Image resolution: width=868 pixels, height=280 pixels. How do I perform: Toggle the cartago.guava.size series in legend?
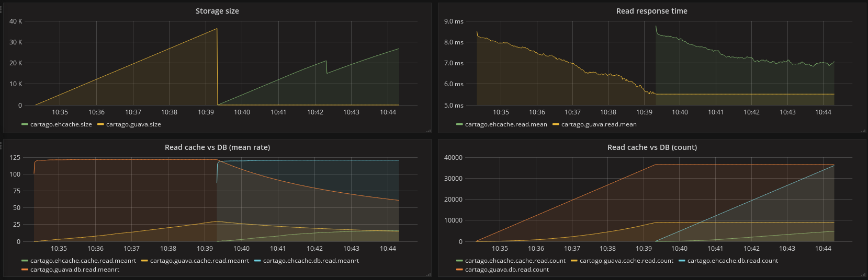[133, 124]
